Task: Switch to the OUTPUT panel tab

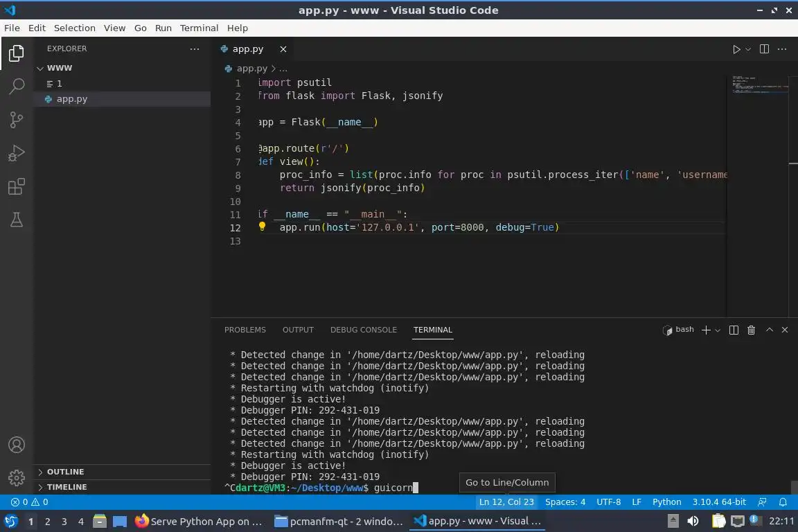Action: click(298, 330)
